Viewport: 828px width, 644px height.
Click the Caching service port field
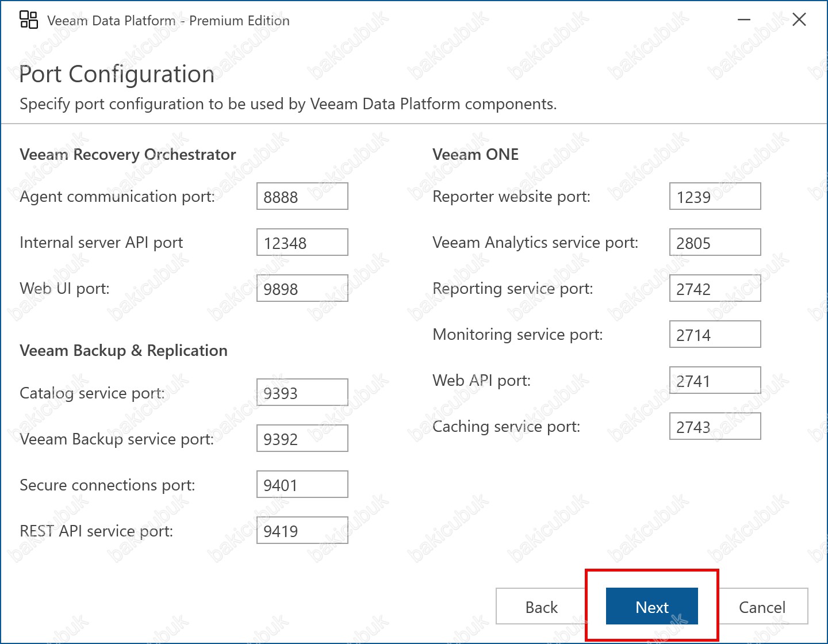pos(715,427)
